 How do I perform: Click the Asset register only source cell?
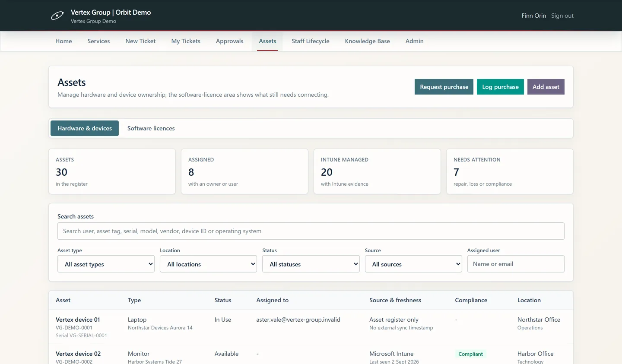(x=394, y=320)
